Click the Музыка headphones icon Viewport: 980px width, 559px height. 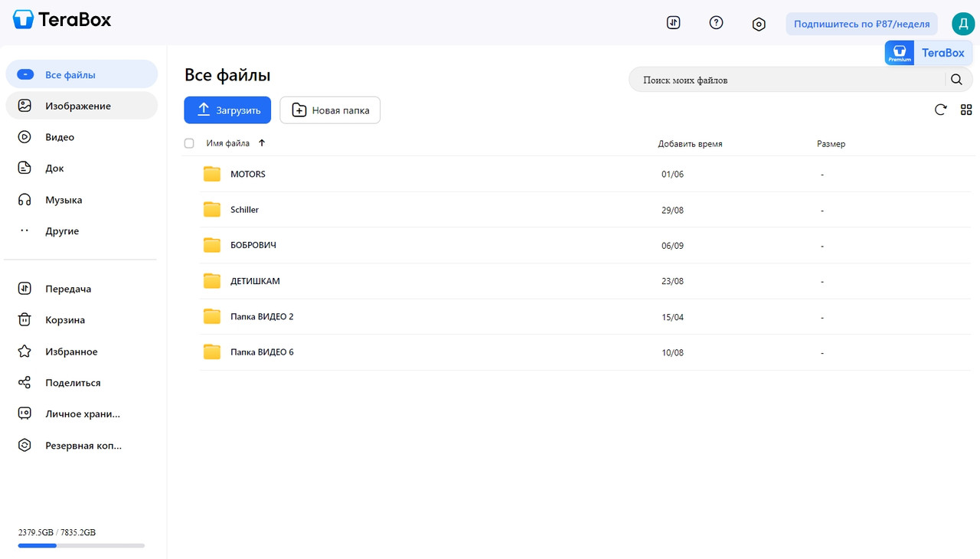point(24,200)
